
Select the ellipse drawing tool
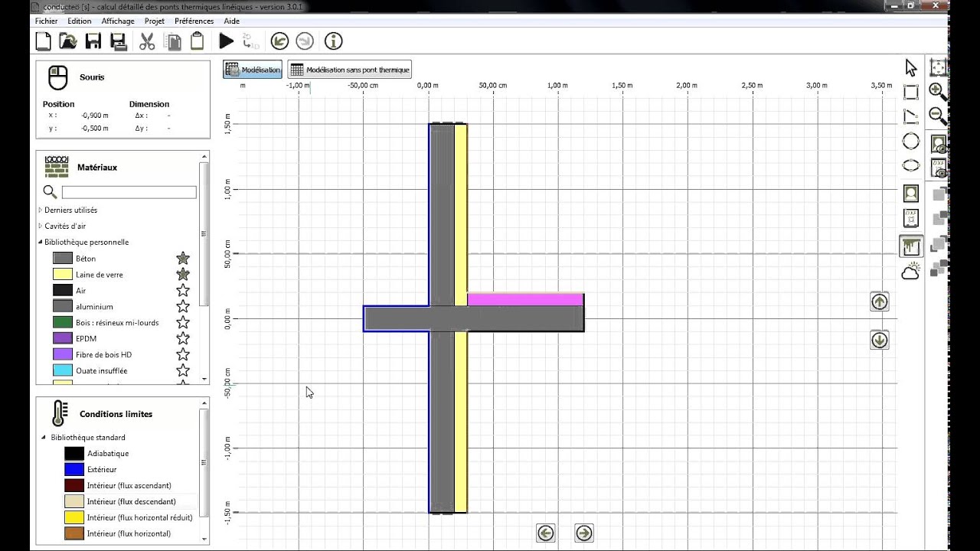(910, 166)
